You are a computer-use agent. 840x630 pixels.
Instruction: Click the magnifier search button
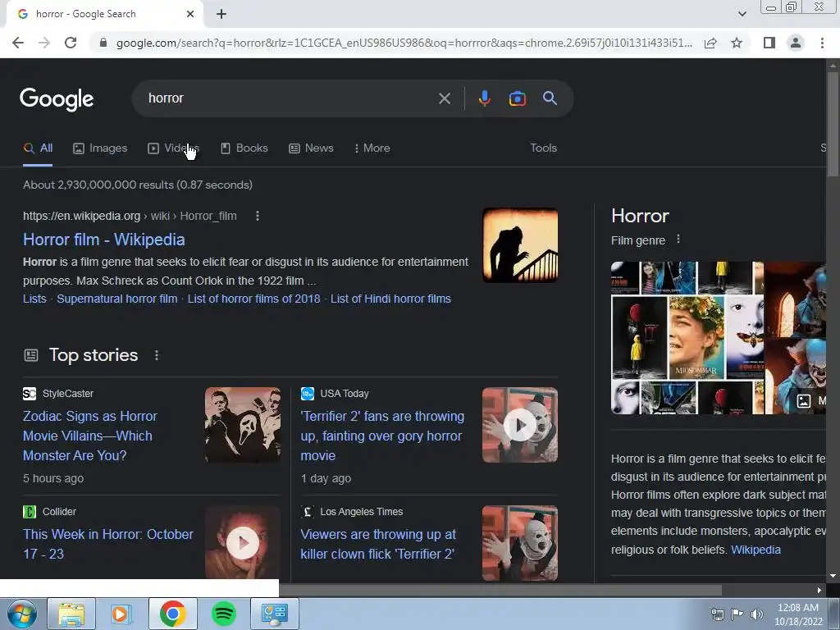click(x=550, y=98)
